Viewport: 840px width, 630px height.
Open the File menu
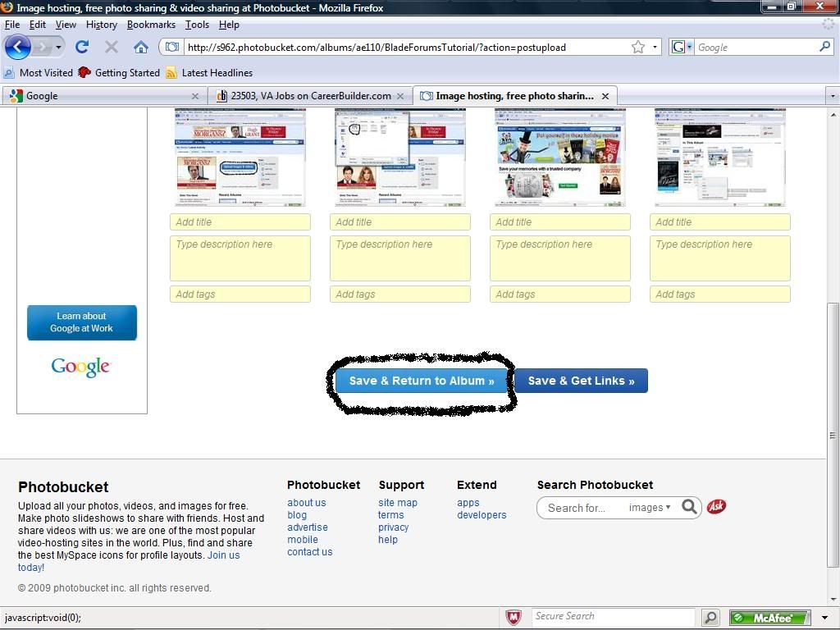11,25
